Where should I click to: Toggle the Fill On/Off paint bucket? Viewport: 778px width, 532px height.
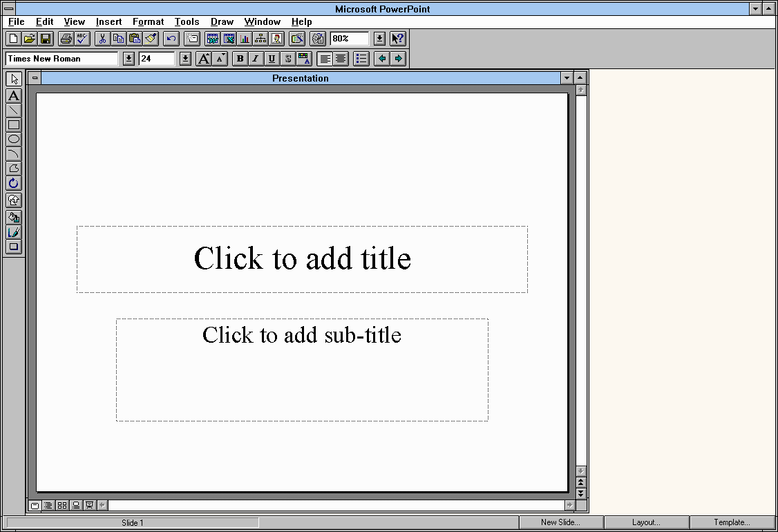pyautogui.click(x=14, y=218)
